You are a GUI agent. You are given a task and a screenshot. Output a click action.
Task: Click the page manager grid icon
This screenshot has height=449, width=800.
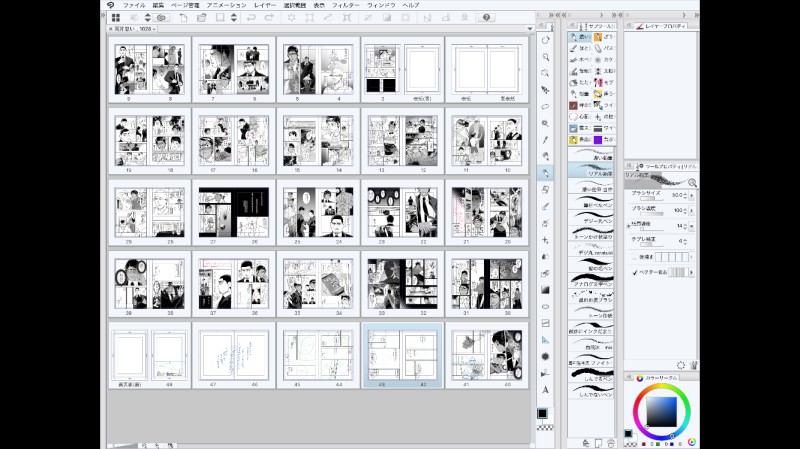click(116, 17)
